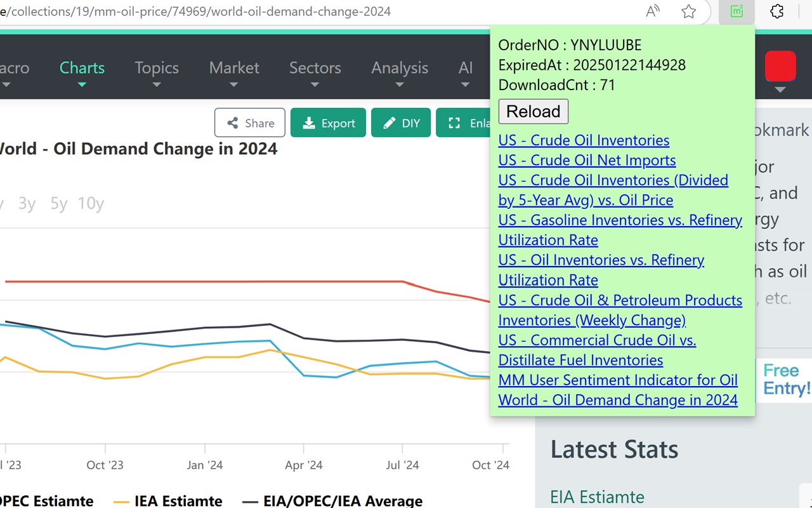The height and width of the screenshot is (508, 812).
Task: Click the ExpiredAt : 20250122144928 text
Action: pos(592,65)
